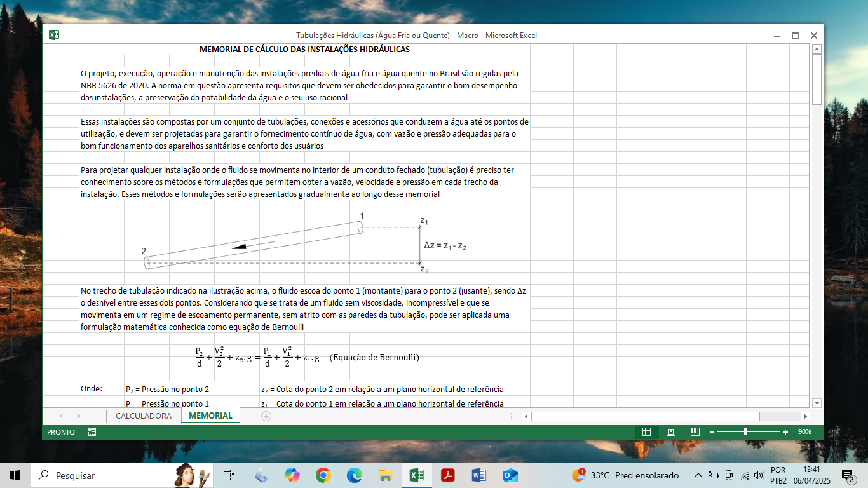Viewport: 868px width, 488px height.
Task: Launch Adobe Acrobat from the taskbar
Action: coord(448,475)
